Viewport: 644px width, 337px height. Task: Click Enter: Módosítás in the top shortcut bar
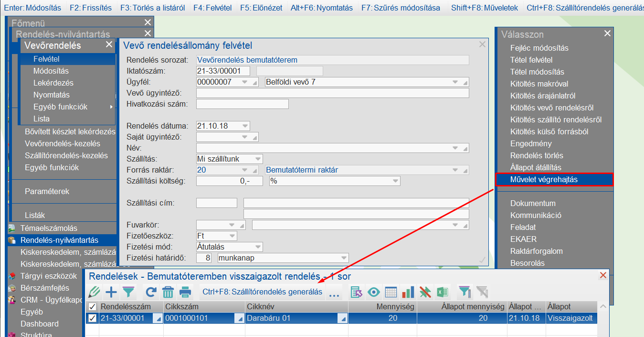click(x=32, y=8)
